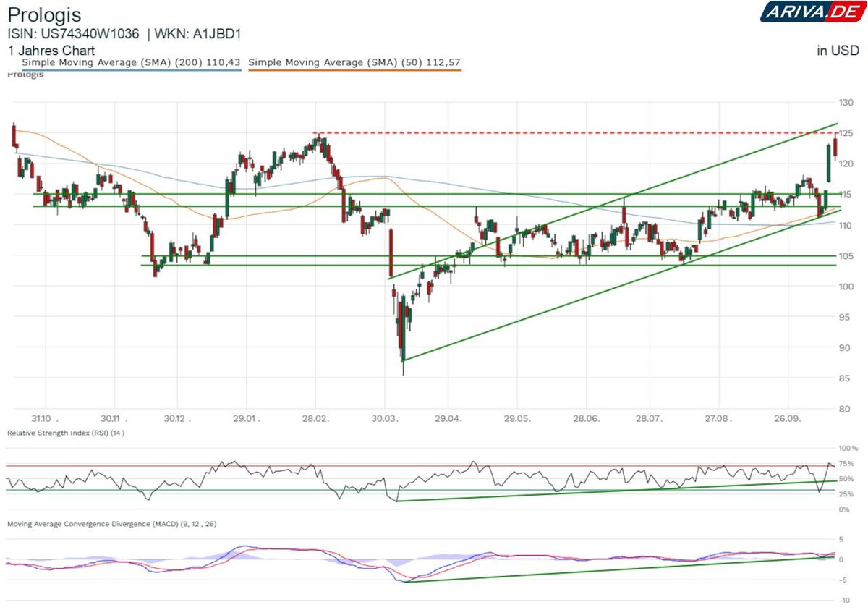This screenshot has height=610, width=868.
Task: Click the 26.09. date axis label
Action: tap(787, 418)
